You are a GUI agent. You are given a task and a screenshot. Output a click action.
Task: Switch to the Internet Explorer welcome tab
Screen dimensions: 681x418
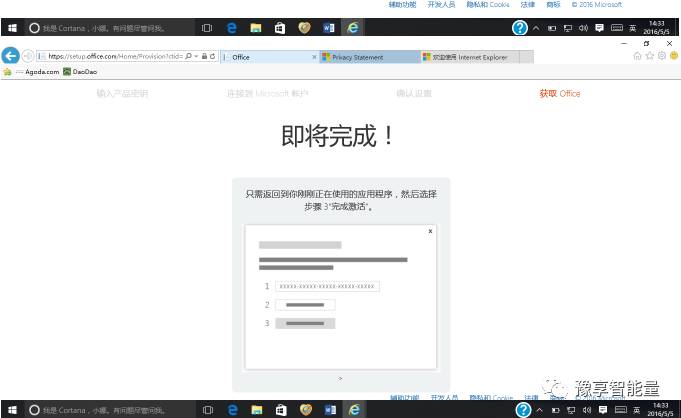[x=469, y=57]
